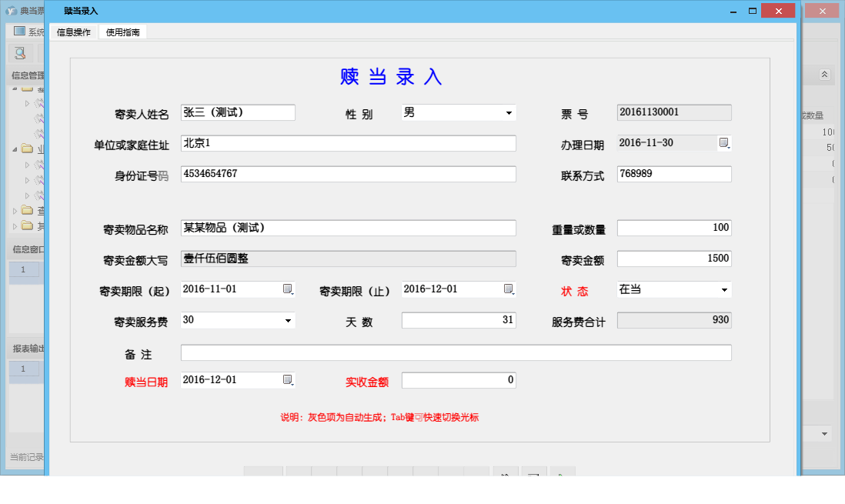845x504 pixels.
Task: Collapse the right panel with the chevron
Action: tap(823, 75)
